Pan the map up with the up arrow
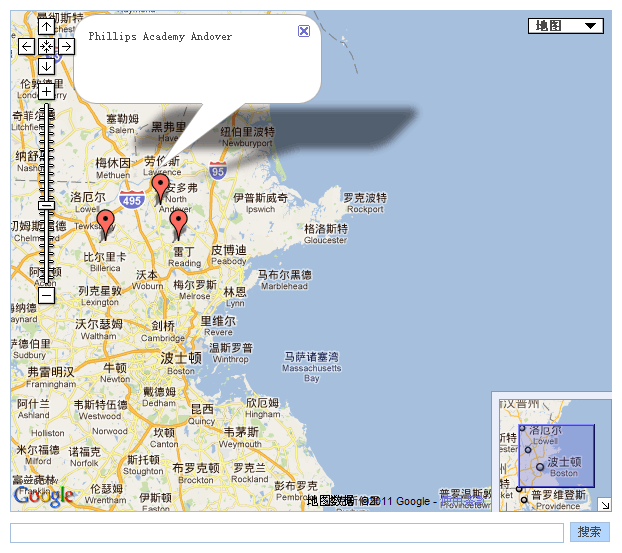The height and width of the screenshot is (553, 622). point(46,27)
